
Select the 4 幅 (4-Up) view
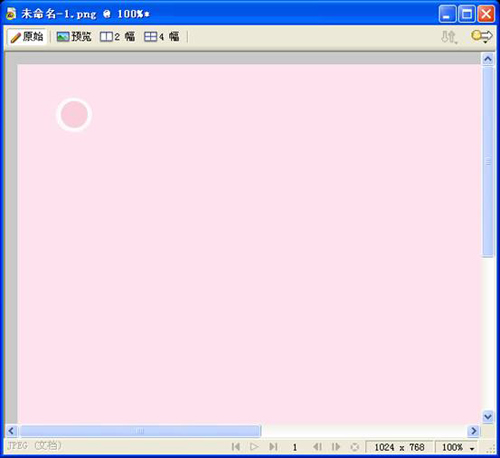162,37
